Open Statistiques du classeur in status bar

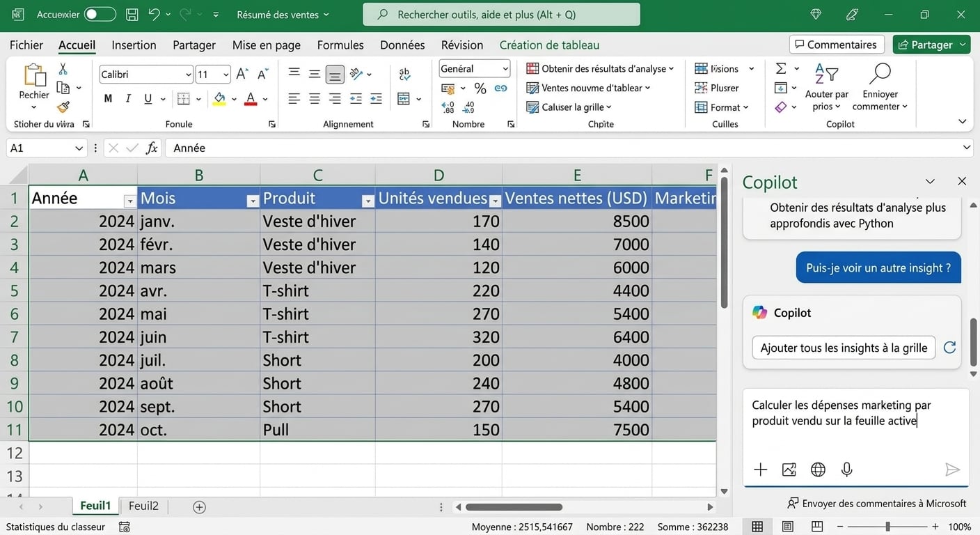(55, 527)
